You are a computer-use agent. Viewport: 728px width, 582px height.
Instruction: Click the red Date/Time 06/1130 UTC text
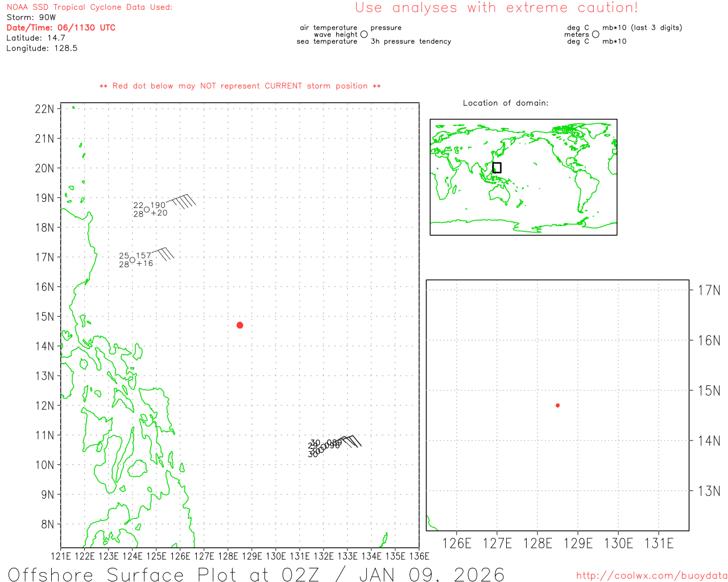coord(61,28)
